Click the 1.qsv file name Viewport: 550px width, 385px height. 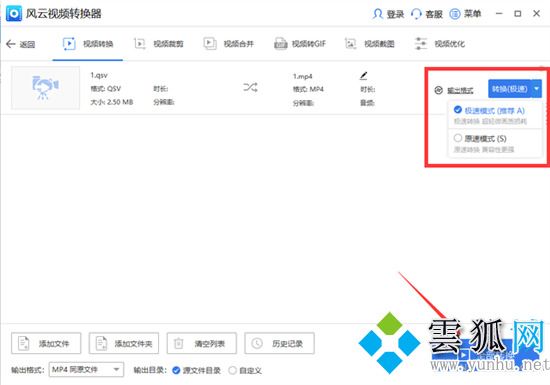[x=99, y=75]
